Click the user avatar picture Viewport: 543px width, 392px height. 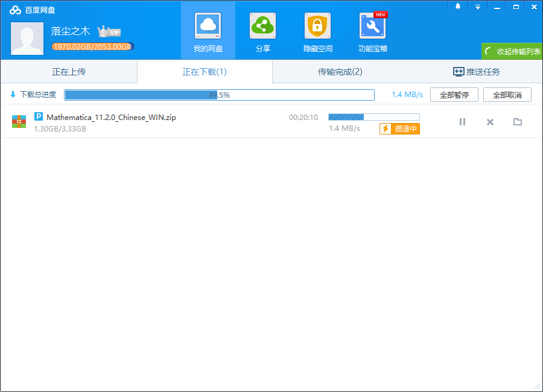click(x=27, y=39)
